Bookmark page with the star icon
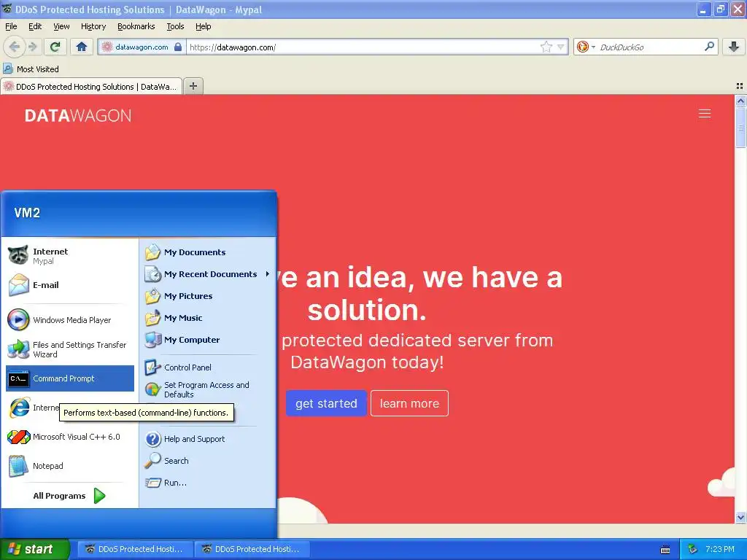This screenshot has height=560, width=747. [546, 47]
